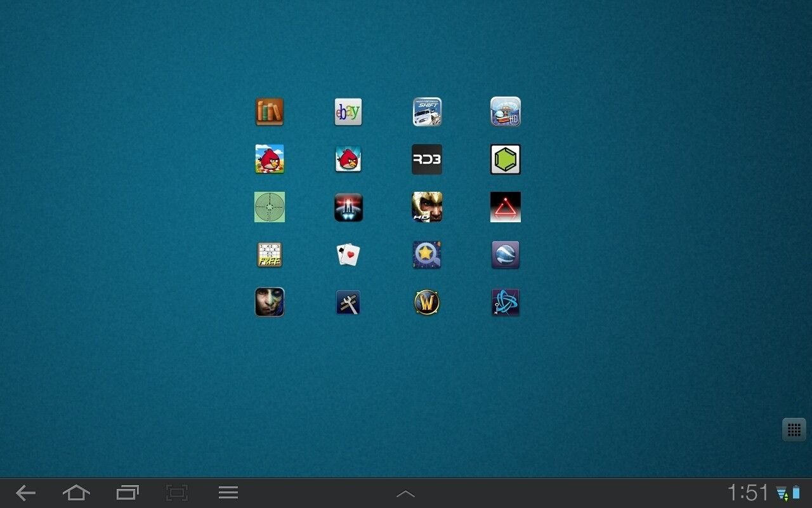Launch the eBay app
Image resolution: width=812 pixels, height=508 pixels.
(x=348, y=112)
